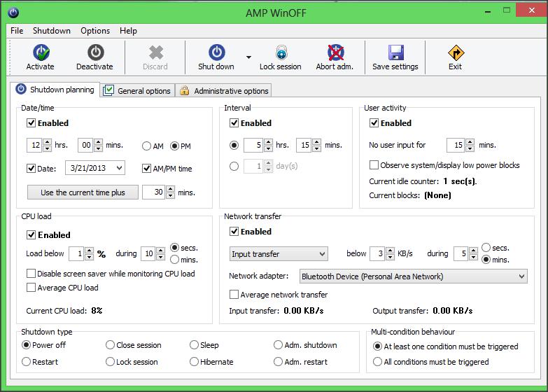Toggle the Date checkbox
The width and height of the screenshot is (548, 392).
coord(31,168)
